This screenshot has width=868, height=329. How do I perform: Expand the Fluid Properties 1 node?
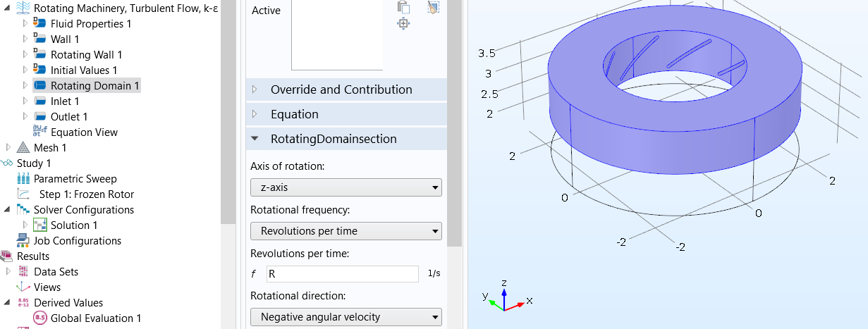click(25, 24)
